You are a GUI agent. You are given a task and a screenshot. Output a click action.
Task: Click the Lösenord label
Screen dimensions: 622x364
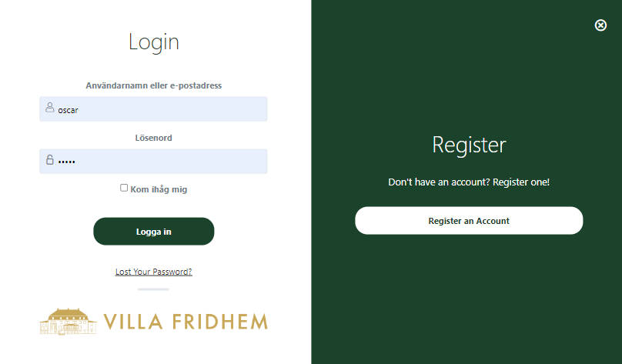tap(154, 138)
